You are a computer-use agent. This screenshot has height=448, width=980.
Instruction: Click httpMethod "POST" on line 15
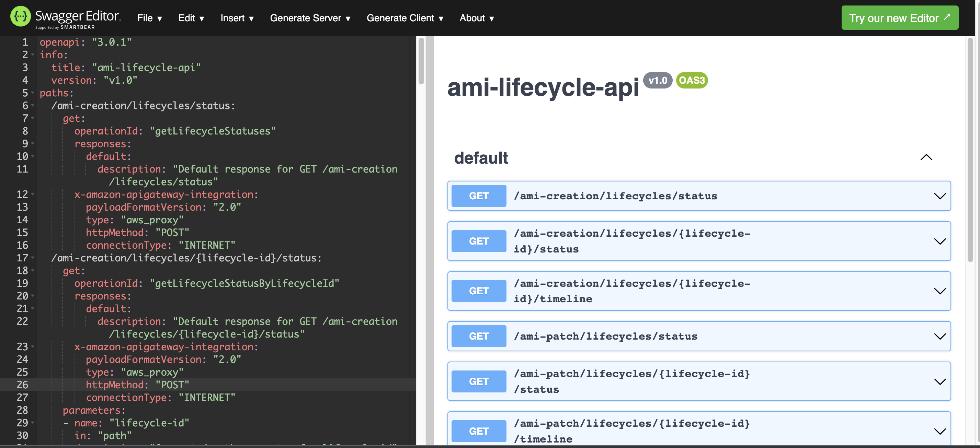(x=137, y=233)
